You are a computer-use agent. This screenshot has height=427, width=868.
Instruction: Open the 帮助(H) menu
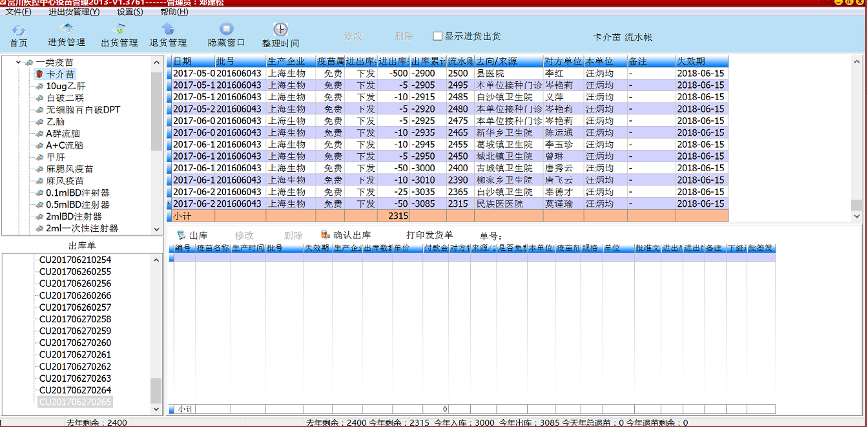click(174, 12)
